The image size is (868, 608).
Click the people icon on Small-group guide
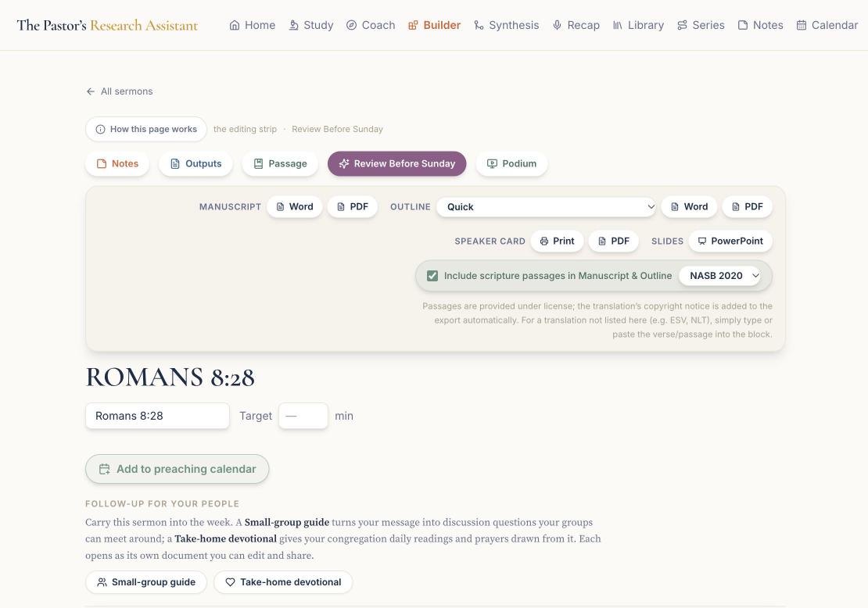coord(102,582)
